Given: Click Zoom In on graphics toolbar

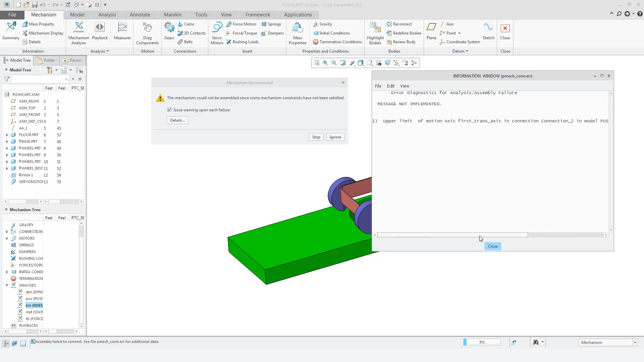Looking at the screenshot, I should (325, 63).
